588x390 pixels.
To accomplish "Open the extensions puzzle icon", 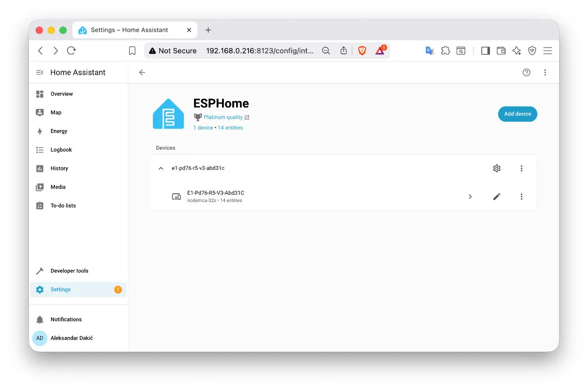I will [x=445, y=51].
